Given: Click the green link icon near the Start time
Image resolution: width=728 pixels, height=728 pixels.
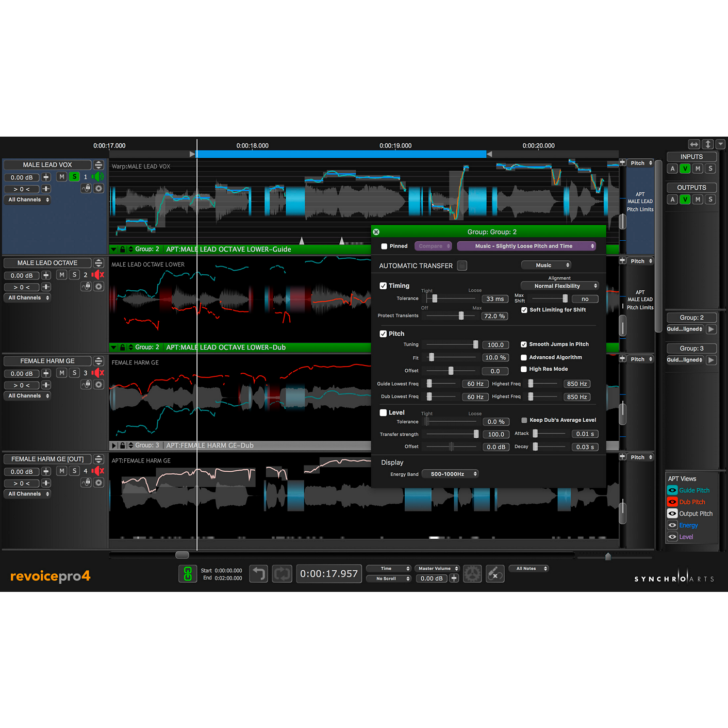Looking at the screenshot, I should pos(188,573).
